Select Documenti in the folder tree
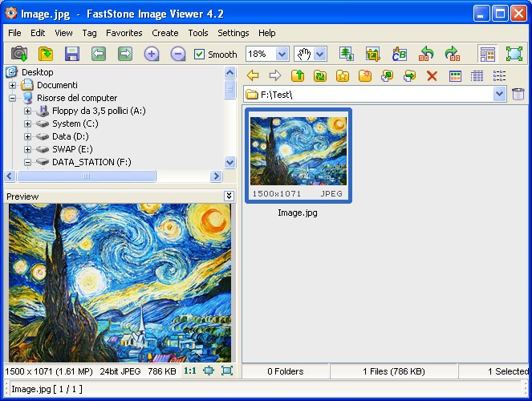532x401 pixels. (x=57, y=85)
